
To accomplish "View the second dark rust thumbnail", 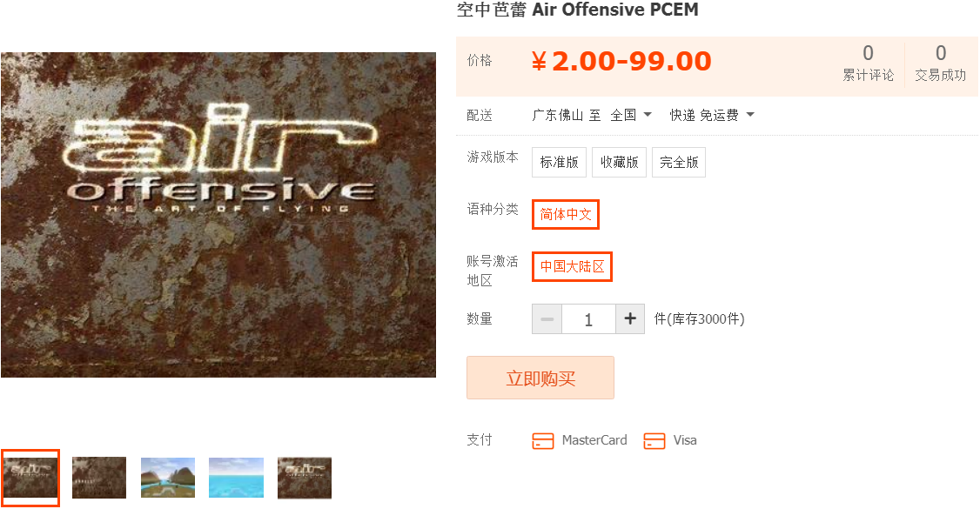I will coord(98,478).
